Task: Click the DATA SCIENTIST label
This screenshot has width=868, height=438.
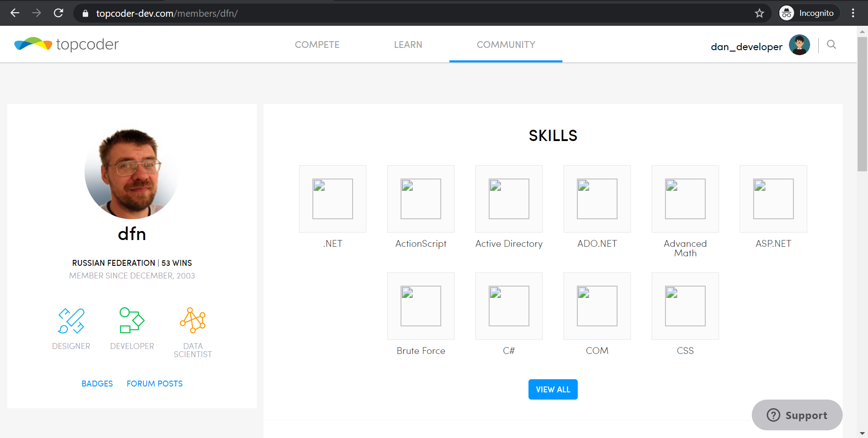Action: point(193,350)
